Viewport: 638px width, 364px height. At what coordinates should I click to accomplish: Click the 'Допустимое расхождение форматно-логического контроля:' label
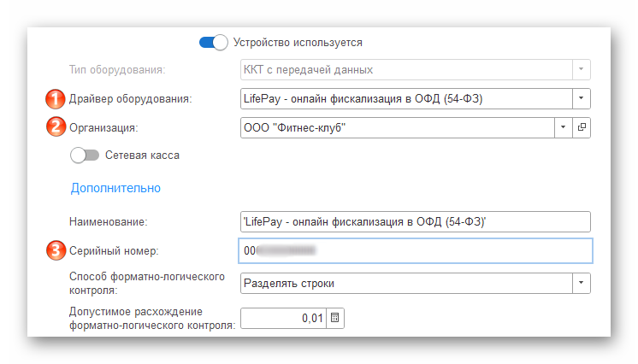[152, 318]
